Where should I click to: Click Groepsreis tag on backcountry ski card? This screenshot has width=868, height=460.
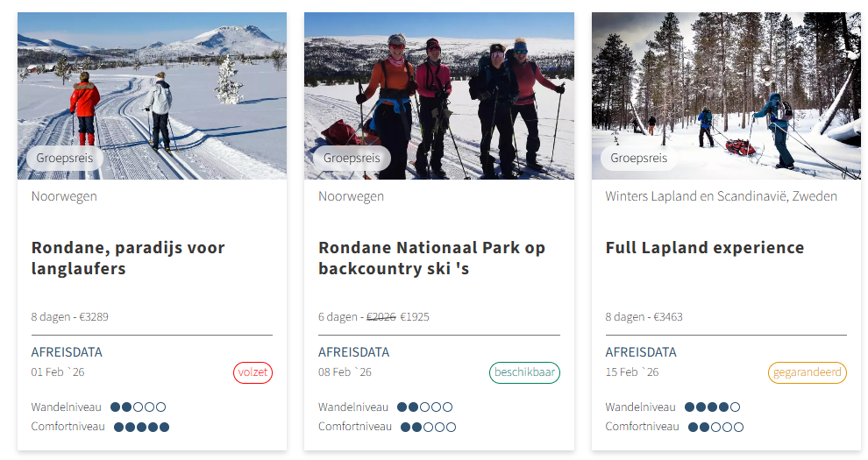pos(352,159)
